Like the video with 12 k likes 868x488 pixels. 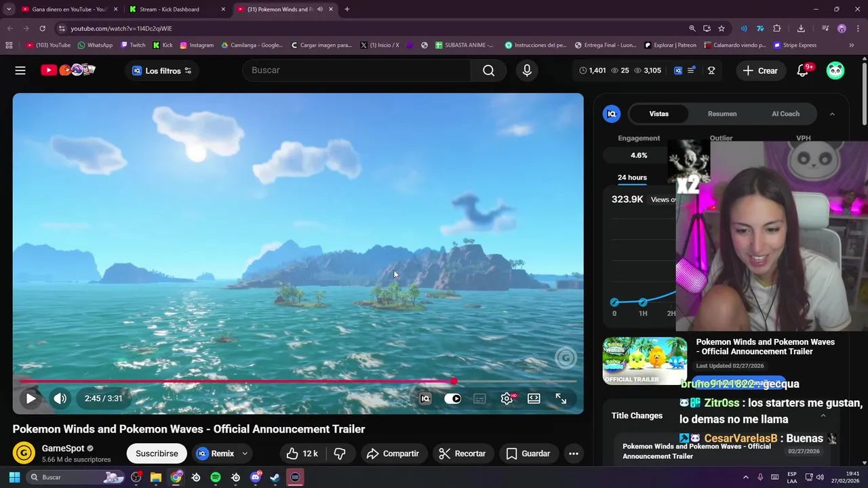click(302, 453)
